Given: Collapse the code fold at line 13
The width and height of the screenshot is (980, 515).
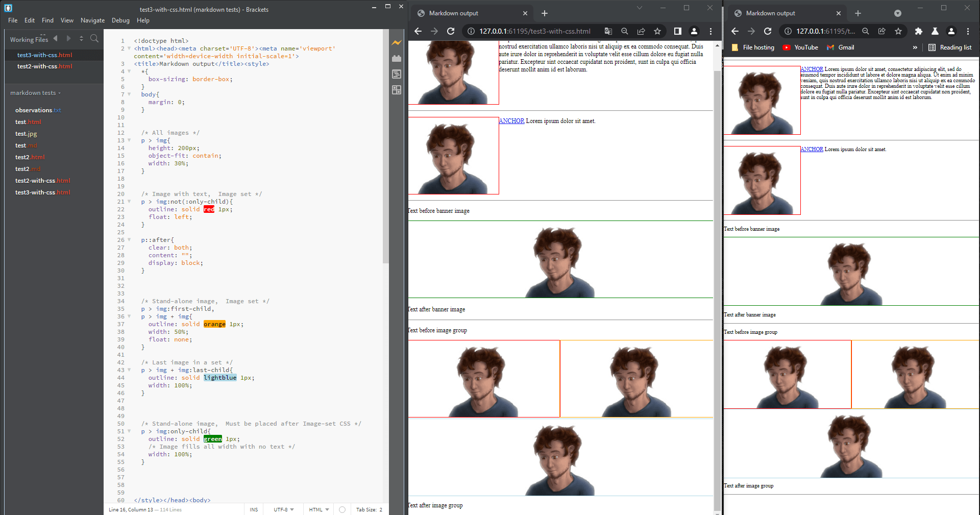Looking at the screenshot, I should click(x=129, y=140).
